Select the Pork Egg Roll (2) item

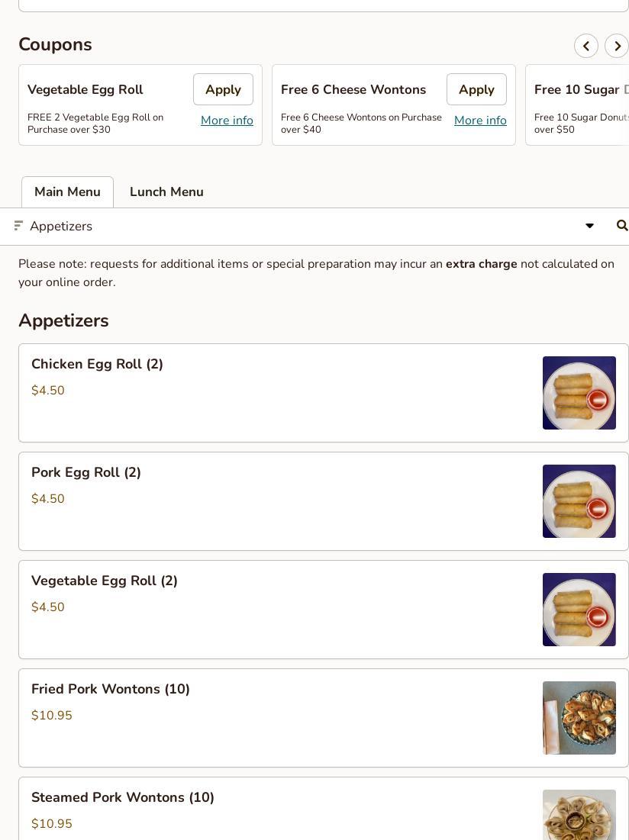coord(323,501)
